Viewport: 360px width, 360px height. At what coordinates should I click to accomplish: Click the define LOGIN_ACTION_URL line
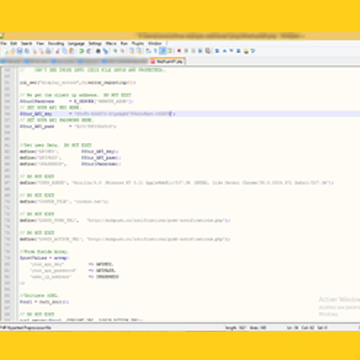coord(125,239)
